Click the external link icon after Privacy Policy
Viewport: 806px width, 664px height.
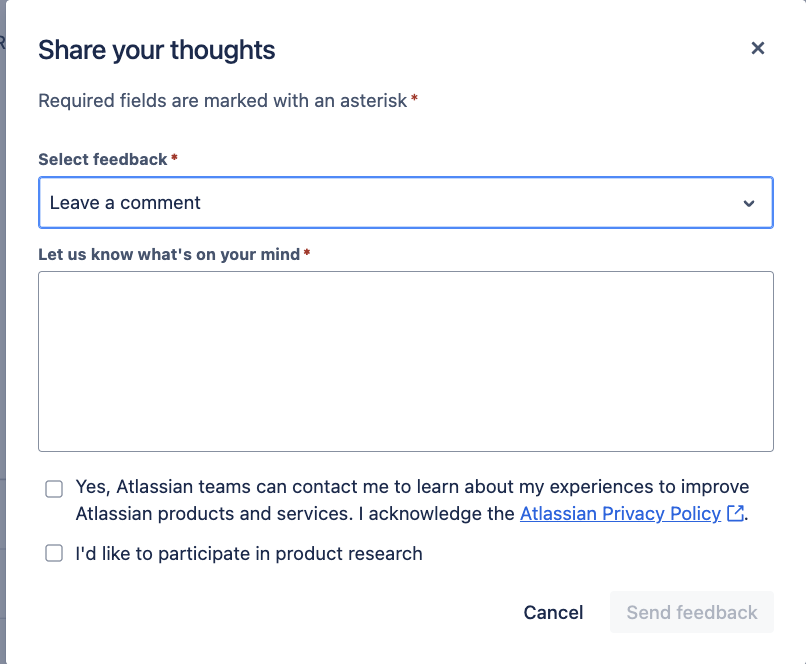735,513
